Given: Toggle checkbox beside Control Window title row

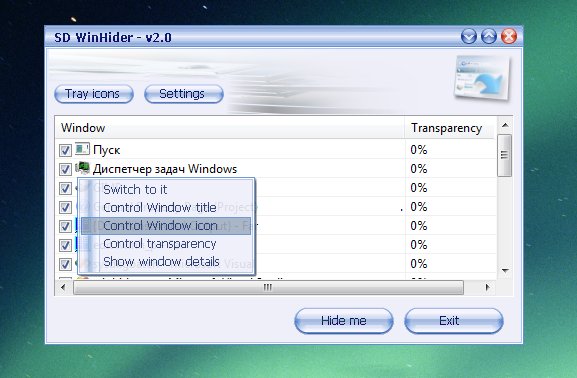Looking at the screenshot, I should [x=65, y=207].
